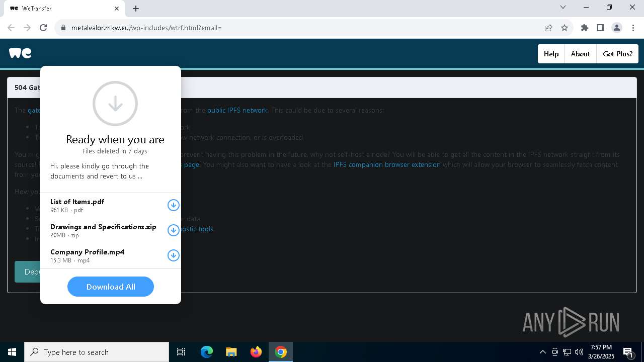The height and width of the screenshot is (362, 644).
Task: Open the Windows Start menu
Action: (12, 352)
